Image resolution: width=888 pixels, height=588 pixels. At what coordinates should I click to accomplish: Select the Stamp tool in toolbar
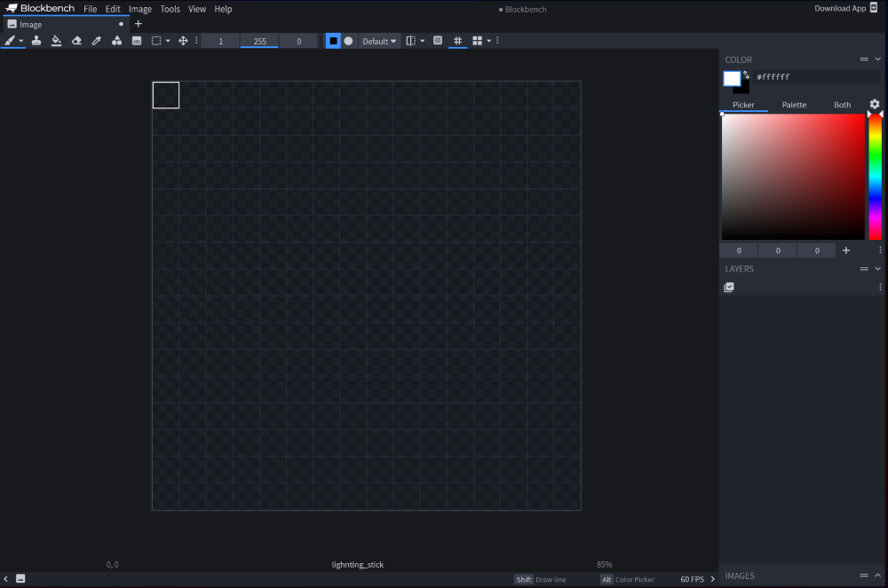pos(36,41)
